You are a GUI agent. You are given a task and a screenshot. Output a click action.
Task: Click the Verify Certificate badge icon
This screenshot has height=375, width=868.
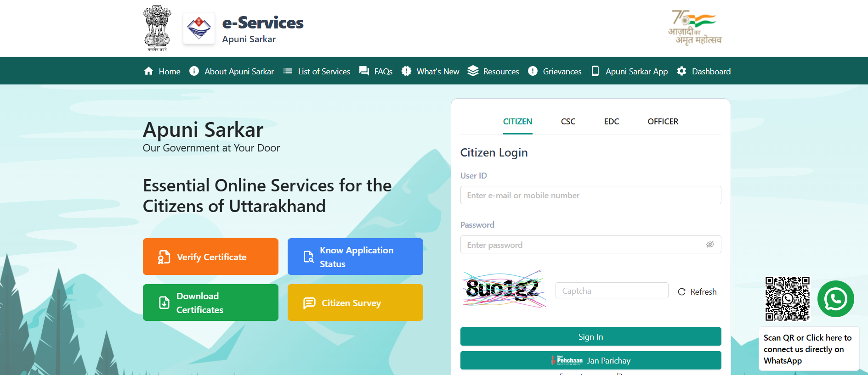tap(164, 257)
